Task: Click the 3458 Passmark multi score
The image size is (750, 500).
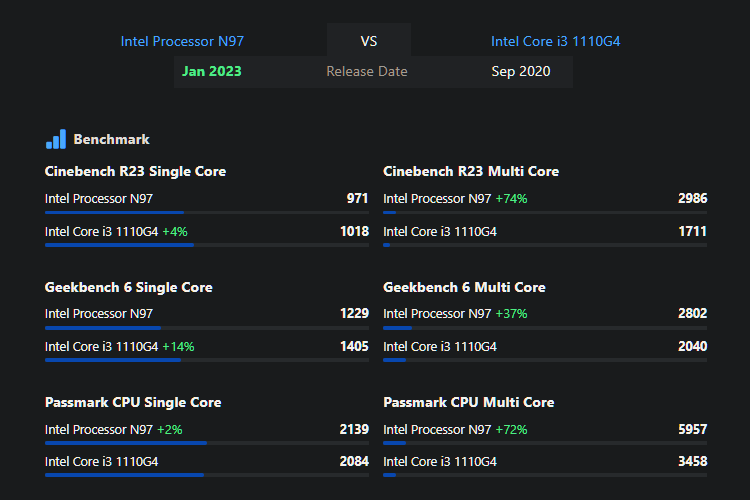Action: click(x=693, y=461)
